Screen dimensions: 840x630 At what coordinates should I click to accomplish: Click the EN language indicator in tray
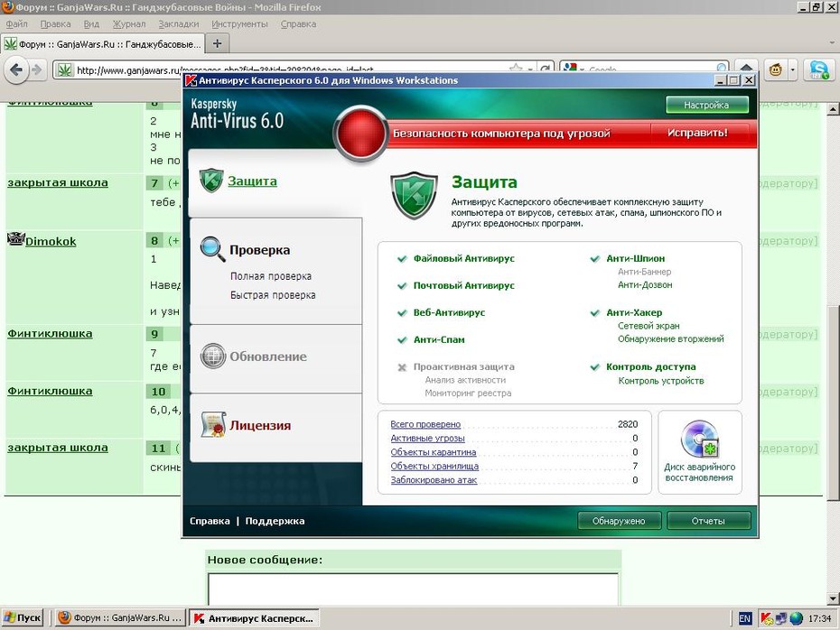point(744,619)
